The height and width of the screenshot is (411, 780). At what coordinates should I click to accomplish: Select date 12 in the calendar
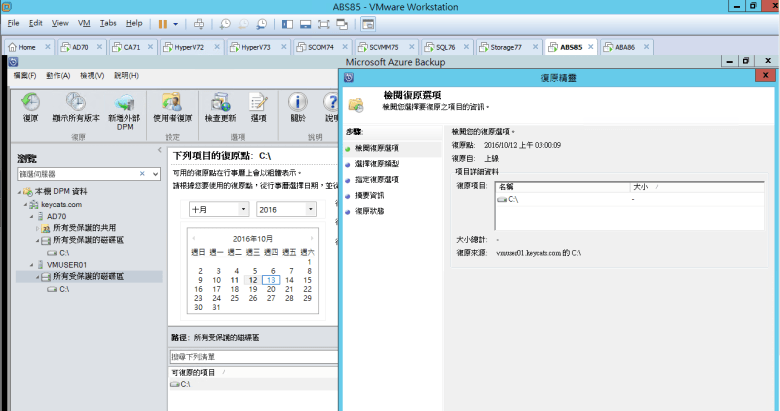[x=252, y=282]
